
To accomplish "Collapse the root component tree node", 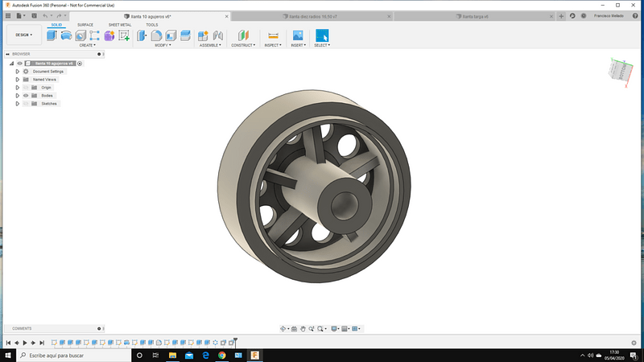I will pyautogui.click(x=11, y=64).
